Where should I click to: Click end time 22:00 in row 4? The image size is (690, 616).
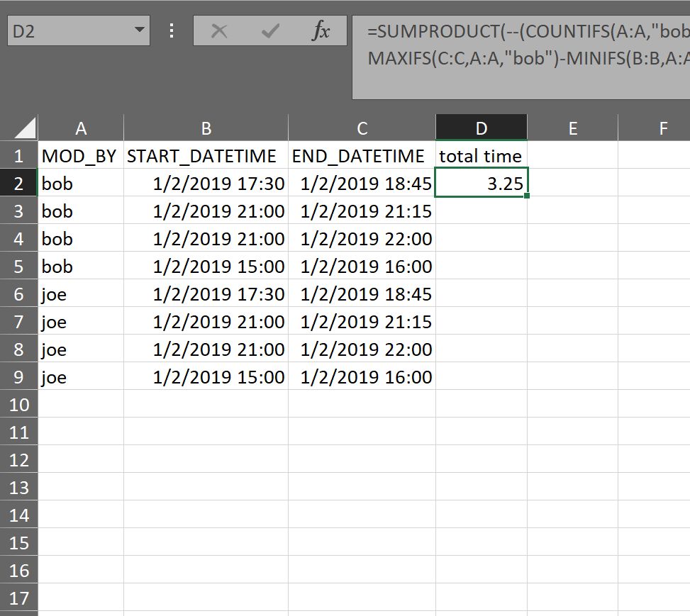[x=362, y=238]
